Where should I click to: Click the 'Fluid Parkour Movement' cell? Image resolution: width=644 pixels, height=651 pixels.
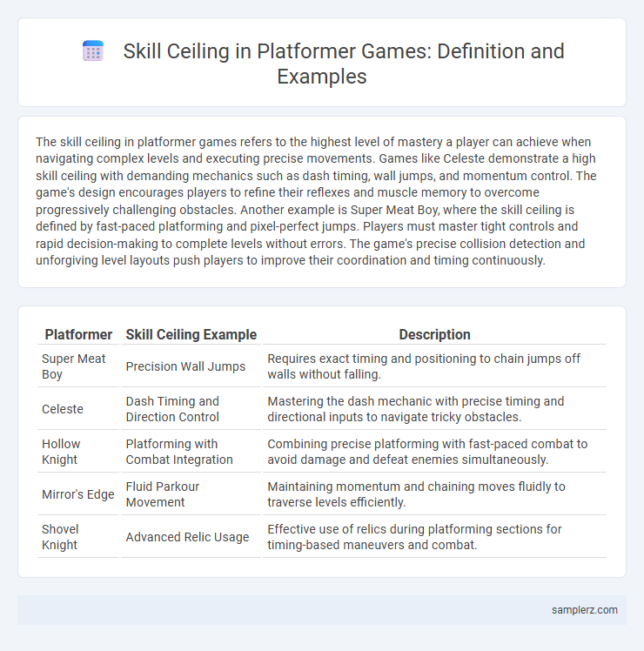(x=191, y=494)
